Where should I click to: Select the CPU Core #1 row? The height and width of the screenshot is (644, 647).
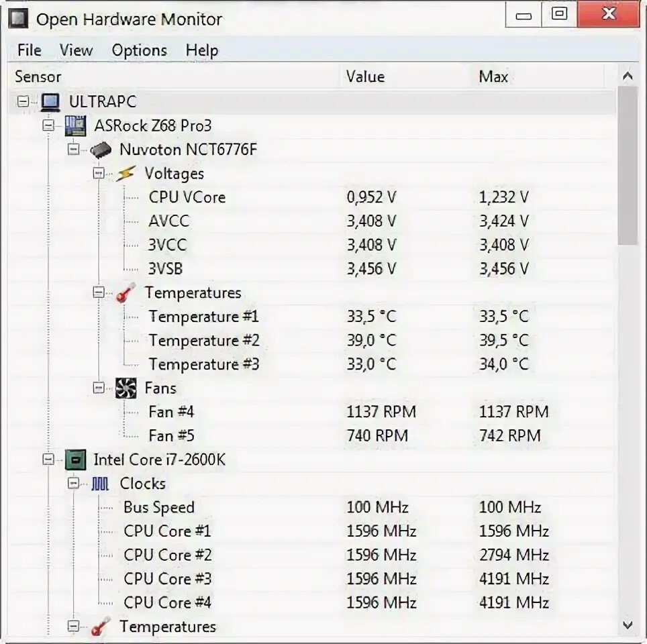coord(313,531)
